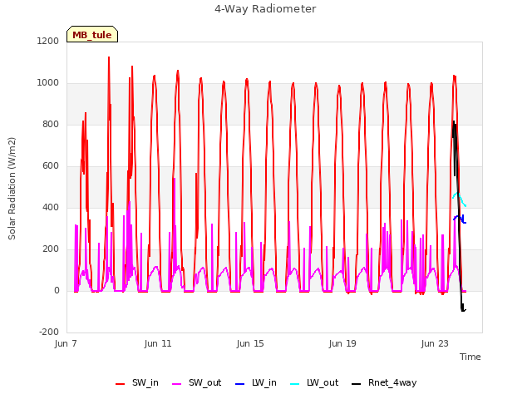Click the Time axis title
532x399 pixels.
tap(470, 357)
